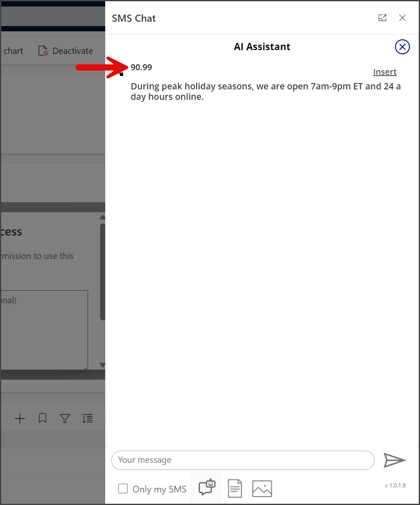Open the filter funnel in background timeline
Viewport: 420px width, 505px height.
[65, 419]
